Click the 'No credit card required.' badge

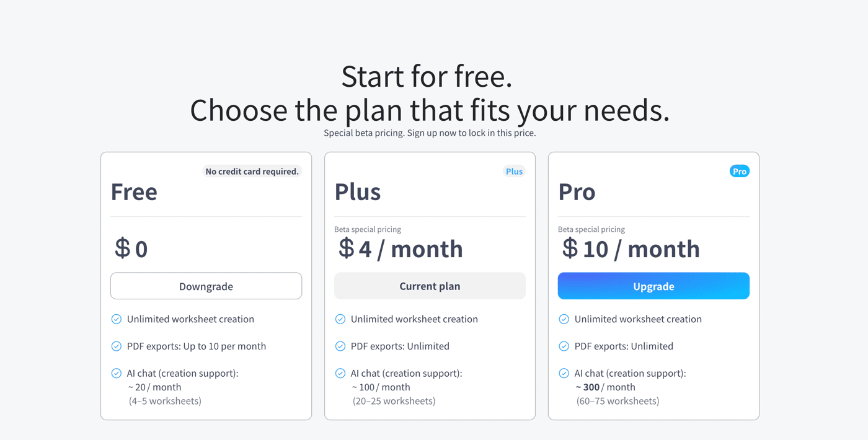252,171
